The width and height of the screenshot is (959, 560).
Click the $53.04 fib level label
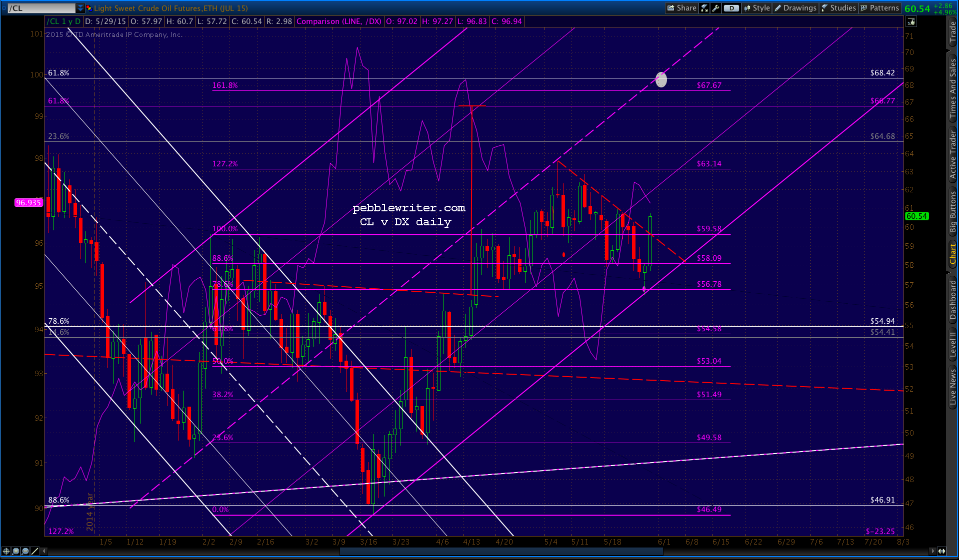point(709,361)
